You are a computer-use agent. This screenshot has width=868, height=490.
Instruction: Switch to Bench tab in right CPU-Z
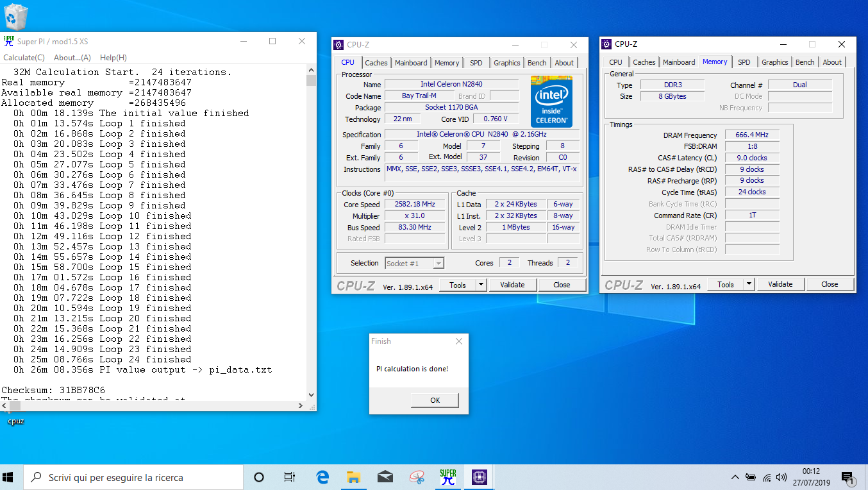pyautogui.click(x=805, y=62)
